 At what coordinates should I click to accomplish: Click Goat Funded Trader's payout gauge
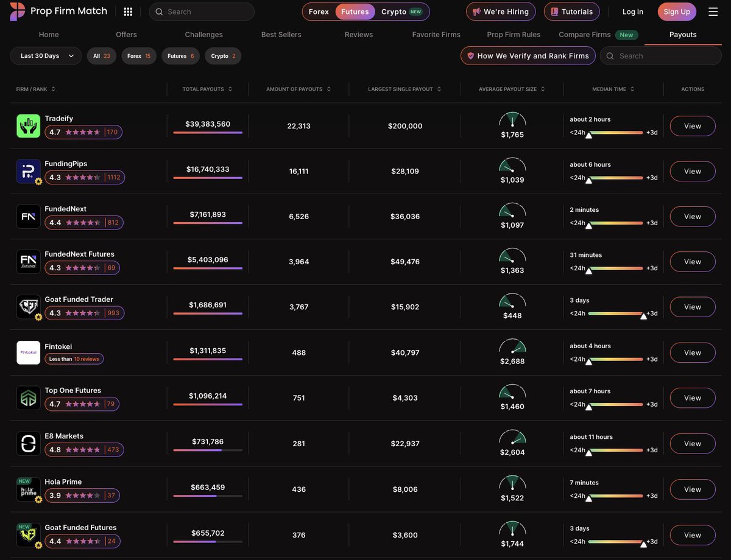[x=512, y=301]
